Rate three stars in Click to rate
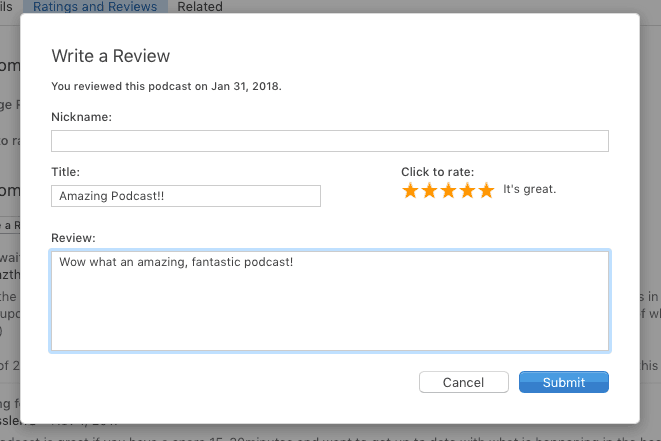Screen dimensions: 661x441 click(x=448, y=191)
